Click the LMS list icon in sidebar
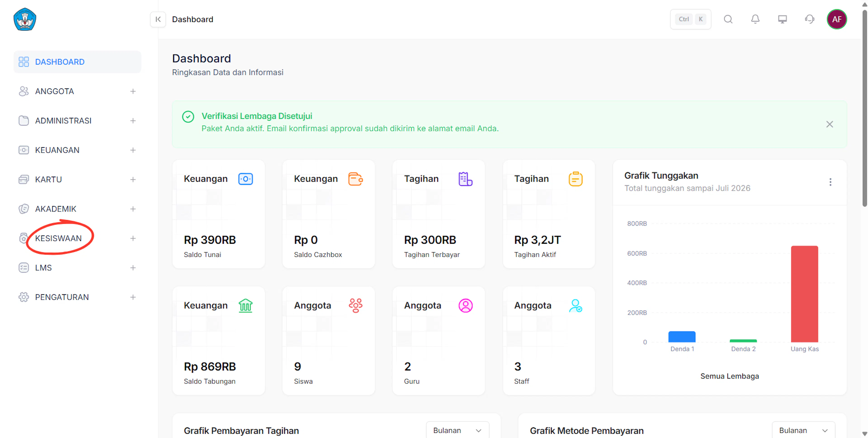This screenshot has height=438, width=868. pyautogui.click(x=24, y=268)
